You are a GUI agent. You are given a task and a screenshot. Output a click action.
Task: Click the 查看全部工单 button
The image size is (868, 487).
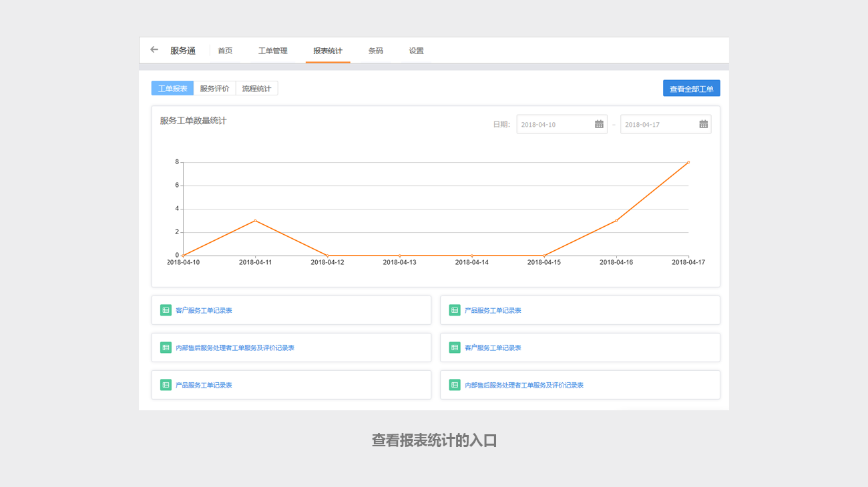692,89
